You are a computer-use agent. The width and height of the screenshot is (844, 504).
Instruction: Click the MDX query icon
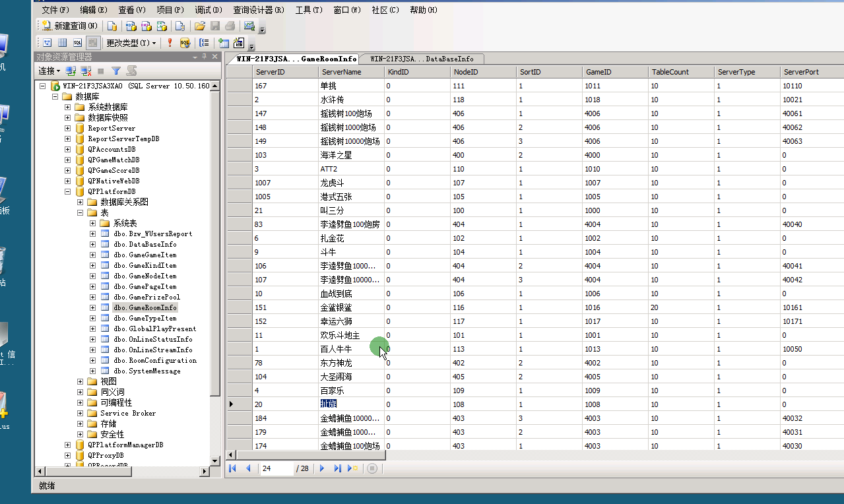(x=131, y=26)
